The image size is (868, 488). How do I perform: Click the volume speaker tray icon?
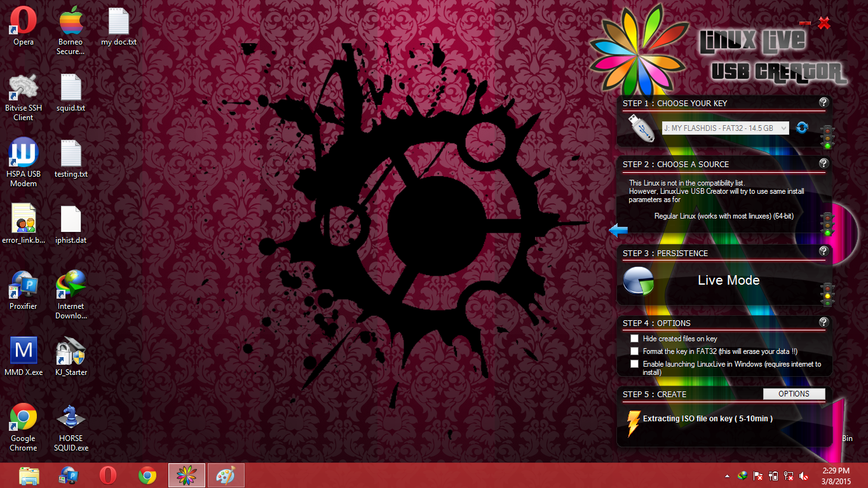(x=804, y=475)
